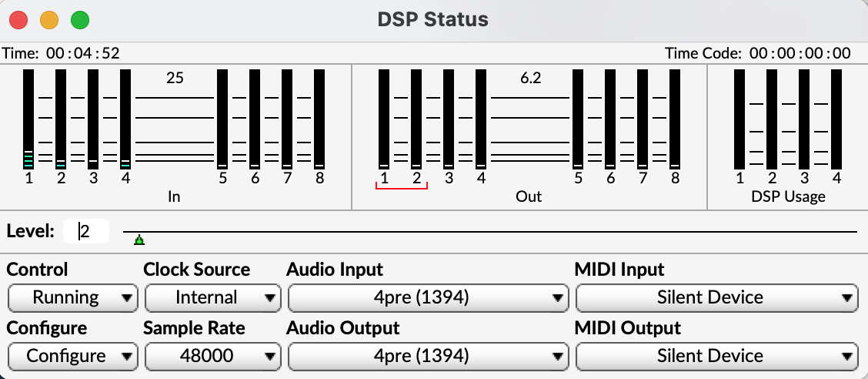Select output channel 1 meter
The image size is (868, 379).
coord(383,119)
